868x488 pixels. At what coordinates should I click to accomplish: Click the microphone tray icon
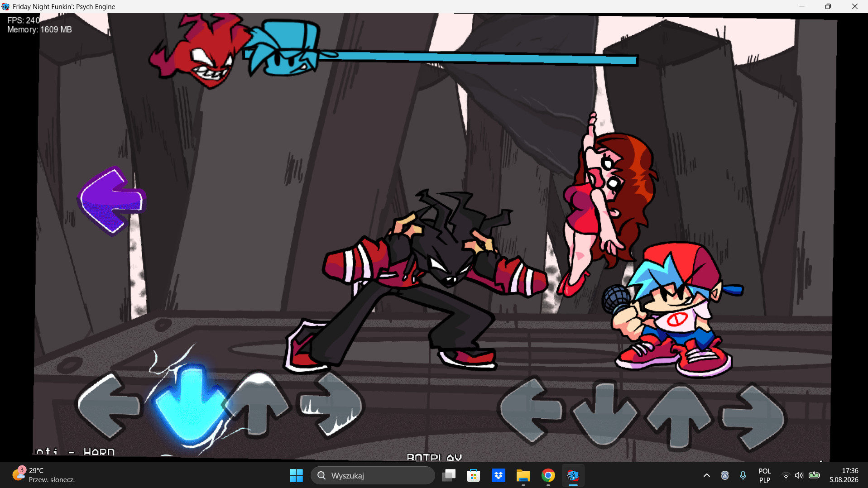(x=743, y=475)
